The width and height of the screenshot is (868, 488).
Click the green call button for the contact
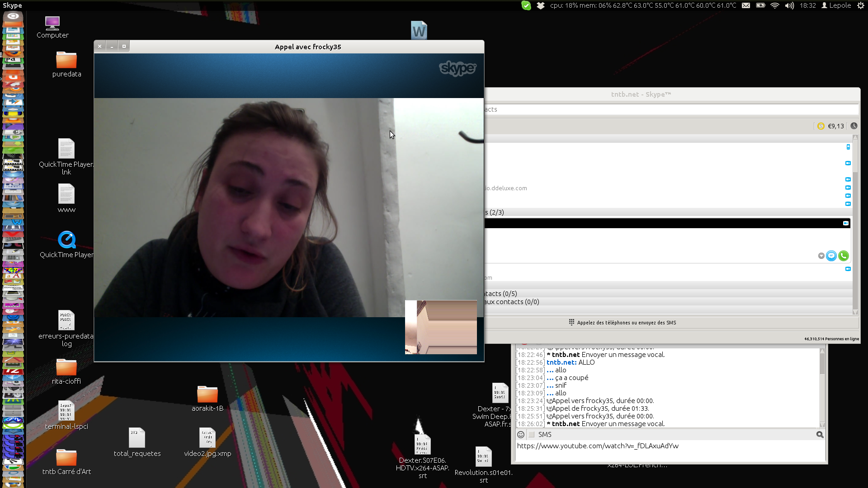pyautogui.click(x=843, y=256)
